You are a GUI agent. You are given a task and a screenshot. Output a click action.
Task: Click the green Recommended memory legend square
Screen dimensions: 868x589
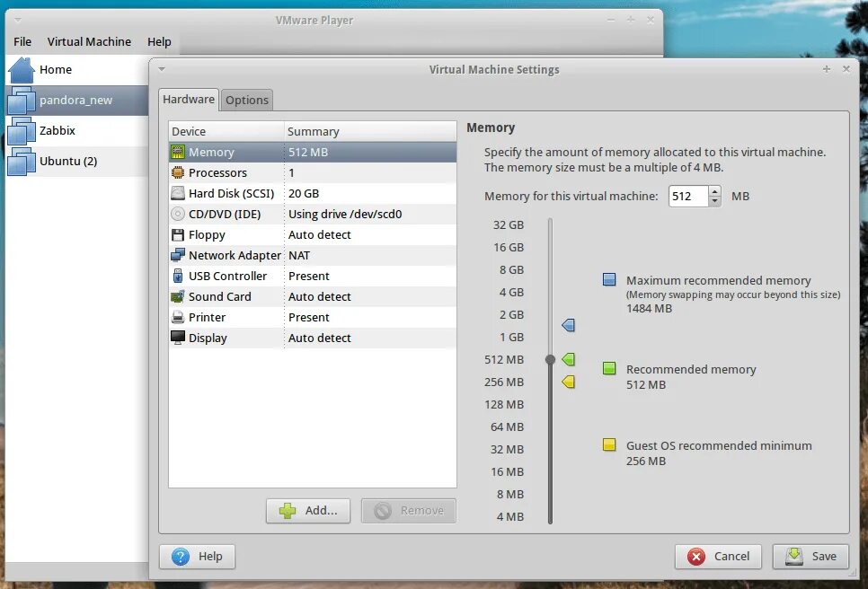point(609,368)
